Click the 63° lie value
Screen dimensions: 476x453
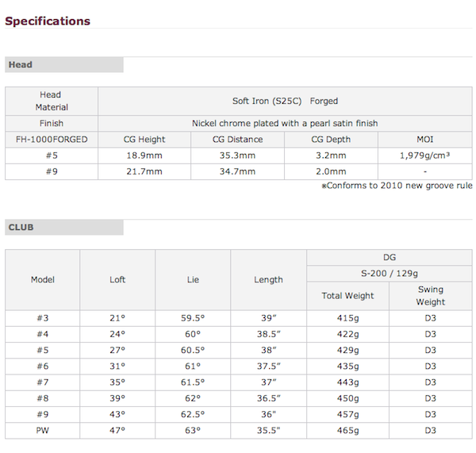(193, 431)
